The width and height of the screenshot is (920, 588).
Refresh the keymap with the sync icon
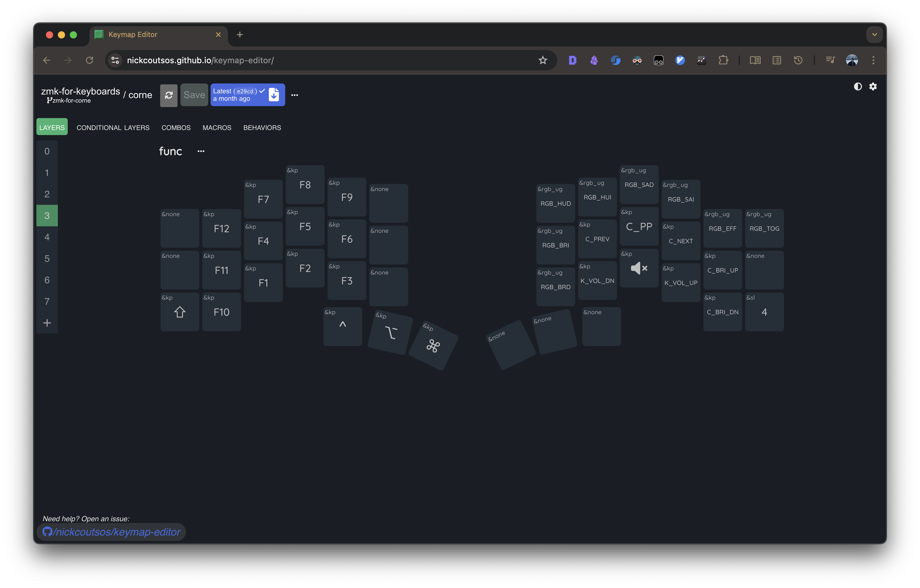pos(169,95)
